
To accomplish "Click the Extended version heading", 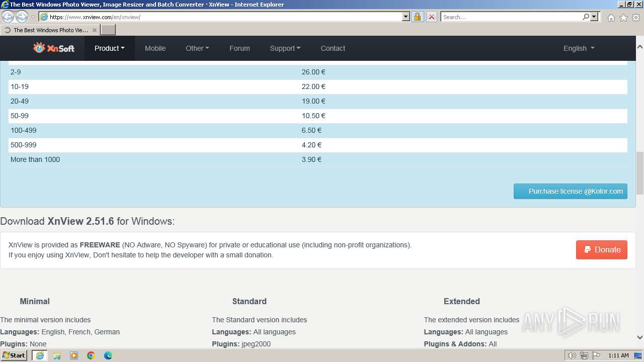I will (x=462, y=301).
